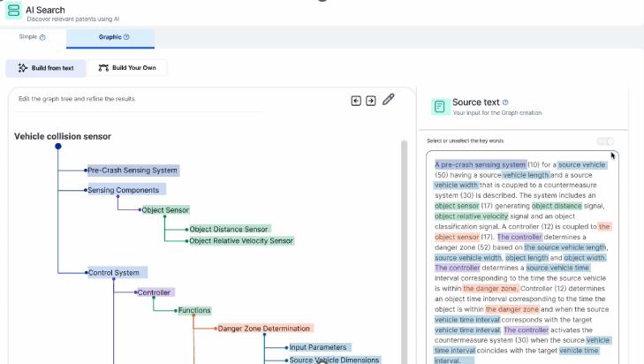Collapse the Control System tree node
Viewport: 644px width, 364px height.
(x=87, y=273)
